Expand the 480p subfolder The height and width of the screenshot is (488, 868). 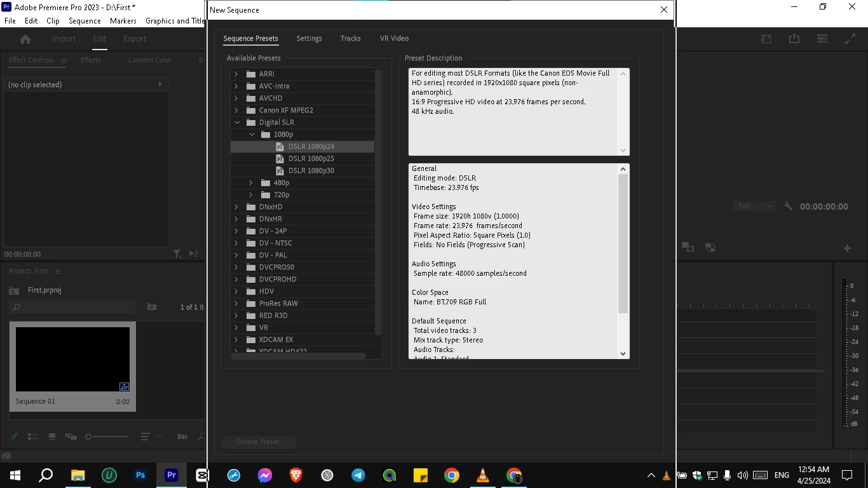coord(251,182)
